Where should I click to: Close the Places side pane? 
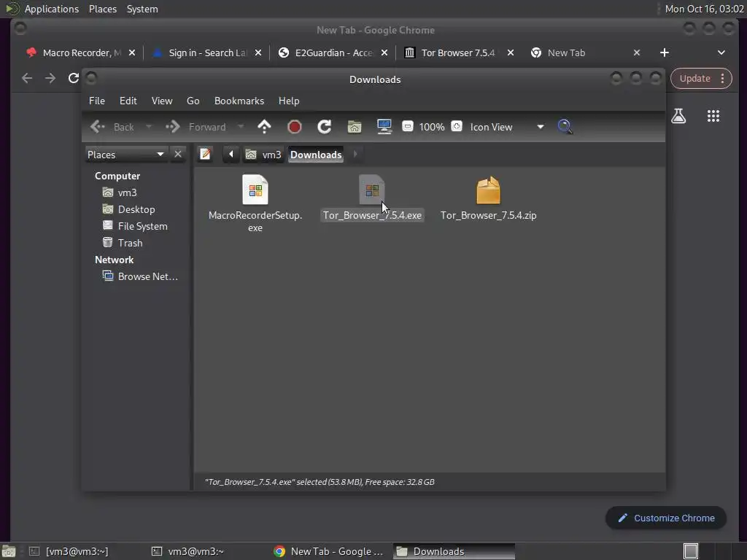click(x=178, y=155)
